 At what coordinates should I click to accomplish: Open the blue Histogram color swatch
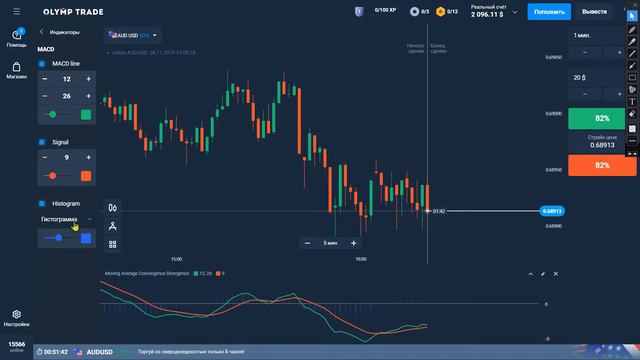(x=86, y=238)
